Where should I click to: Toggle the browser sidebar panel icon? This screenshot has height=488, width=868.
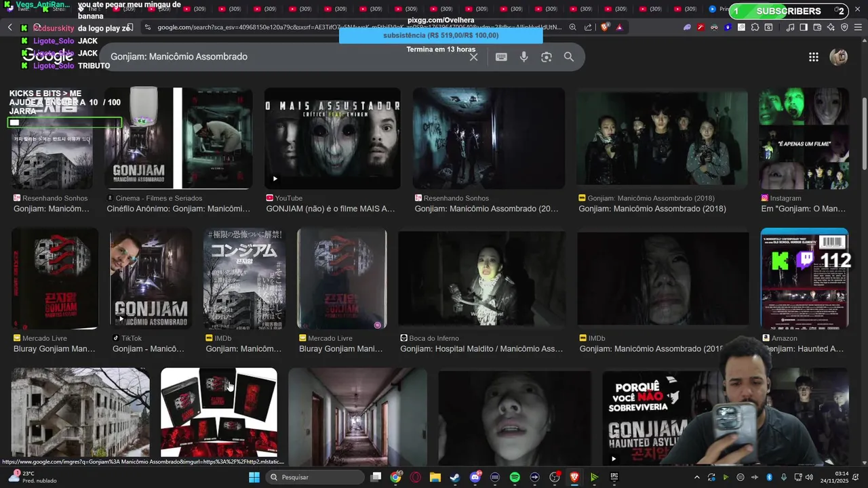tap(804, 27)
